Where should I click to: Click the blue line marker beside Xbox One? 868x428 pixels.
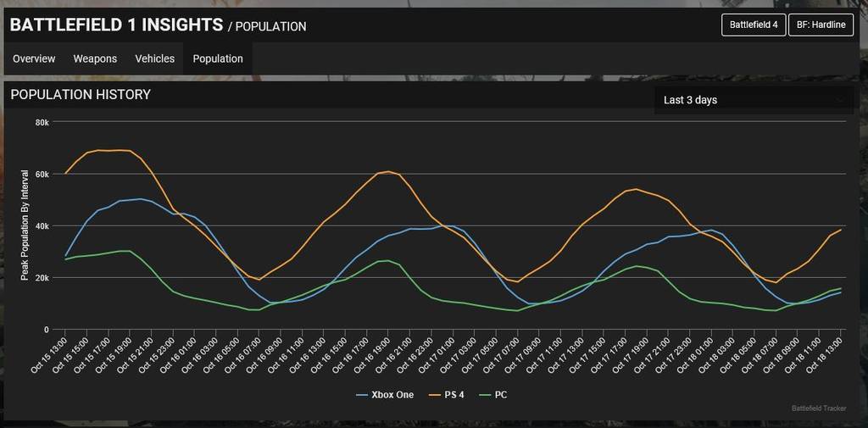pyautogui.click(x=362, y=395)
